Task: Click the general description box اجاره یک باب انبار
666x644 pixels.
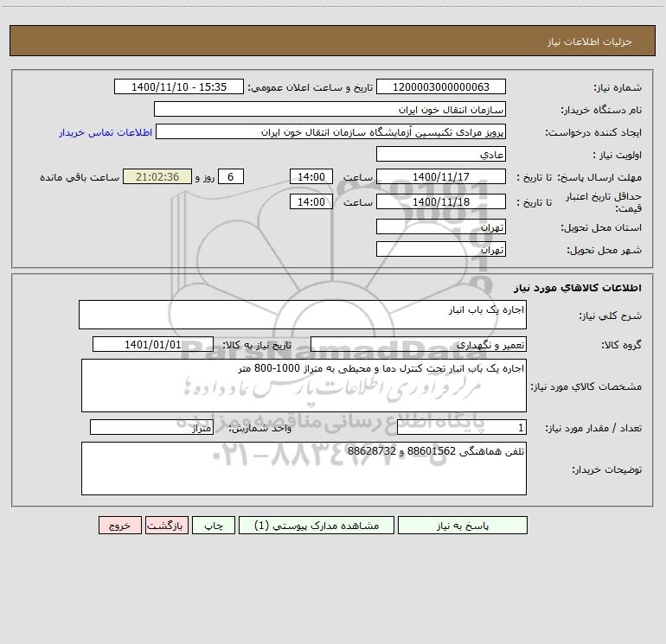Action: [x=303, y=315]
